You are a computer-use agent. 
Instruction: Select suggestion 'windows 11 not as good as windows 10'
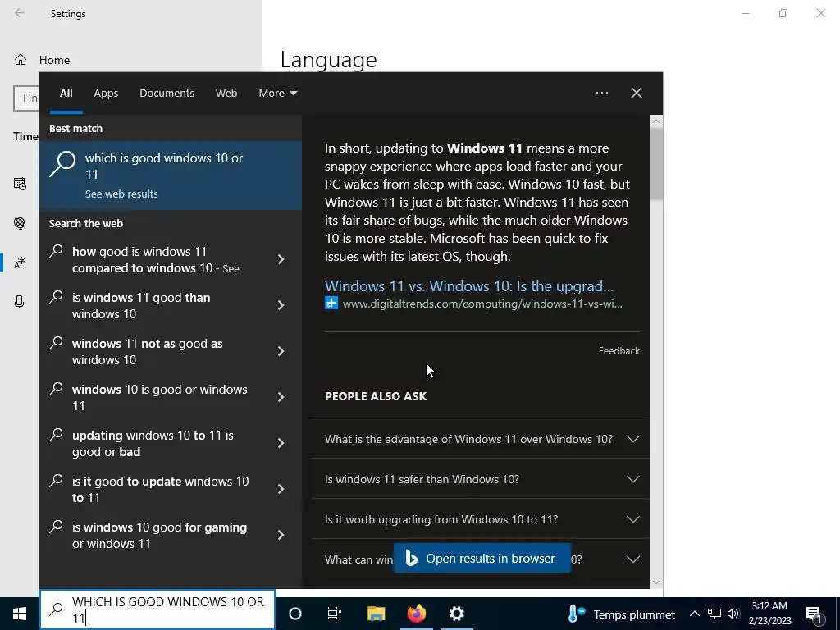click(148, 351)
